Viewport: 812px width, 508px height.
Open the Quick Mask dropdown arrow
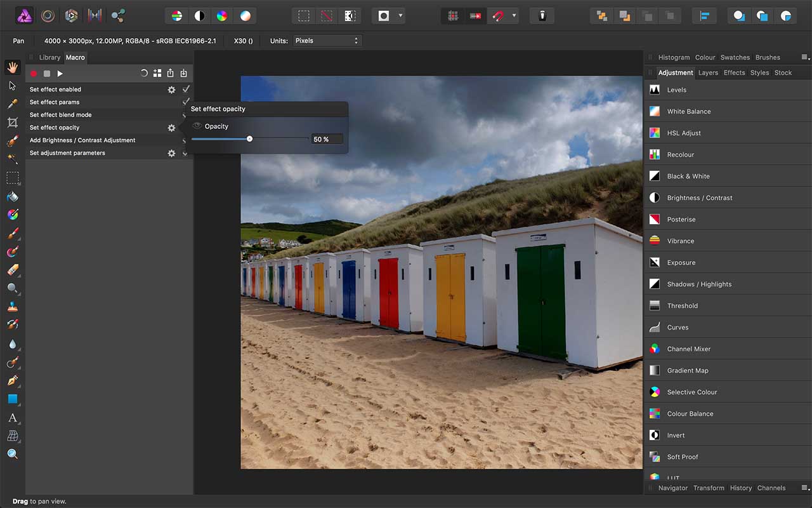pos(400,16)
